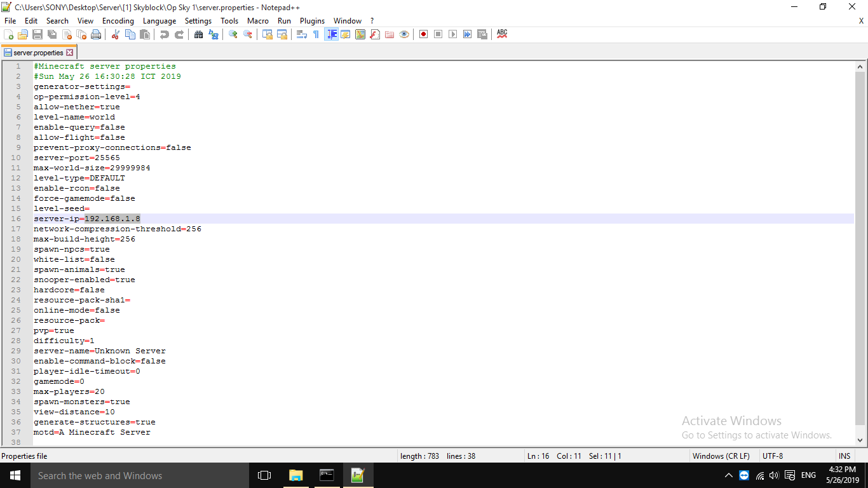Open the Edit menu

[31, 20]
